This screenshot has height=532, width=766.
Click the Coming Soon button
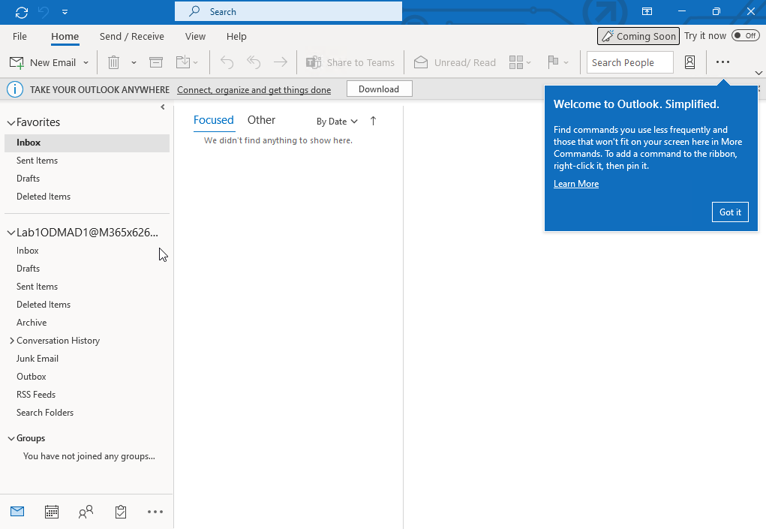coord(638,36)
